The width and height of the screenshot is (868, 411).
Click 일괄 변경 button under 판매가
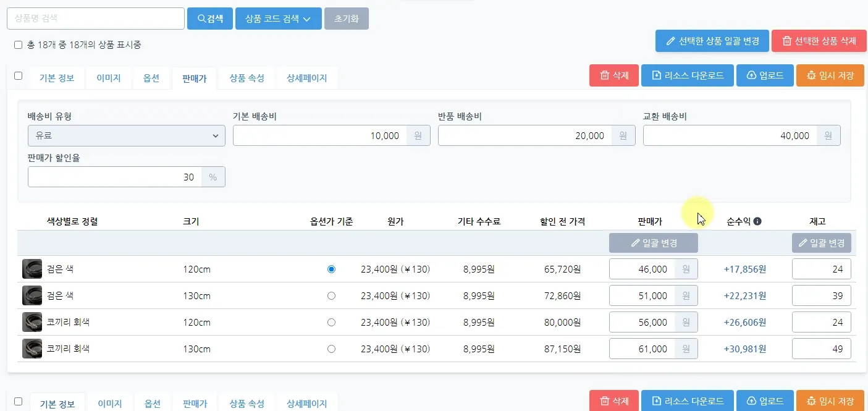point(654,243)
